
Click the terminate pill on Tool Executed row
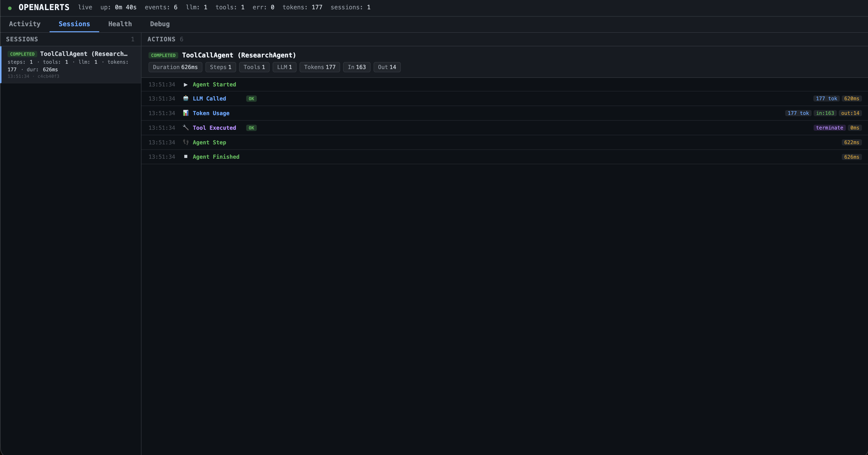(x=829, y=128)
